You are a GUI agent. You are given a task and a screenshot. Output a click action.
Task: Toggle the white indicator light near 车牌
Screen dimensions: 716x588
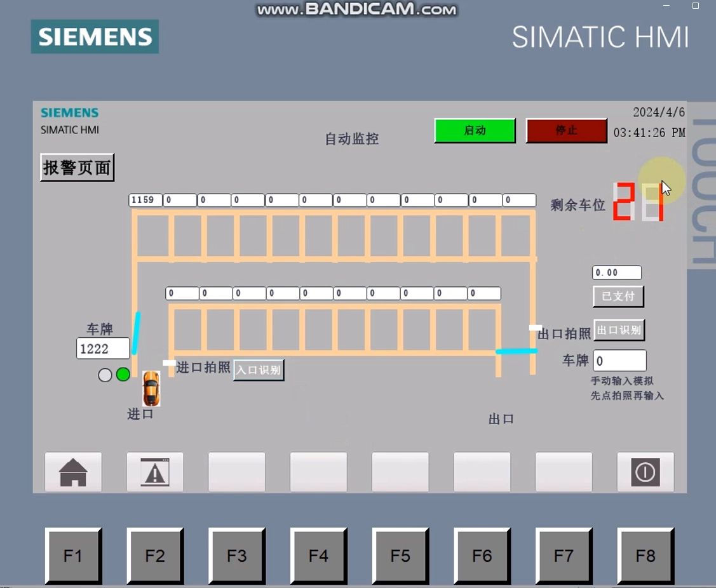click(x=105, y=375)
